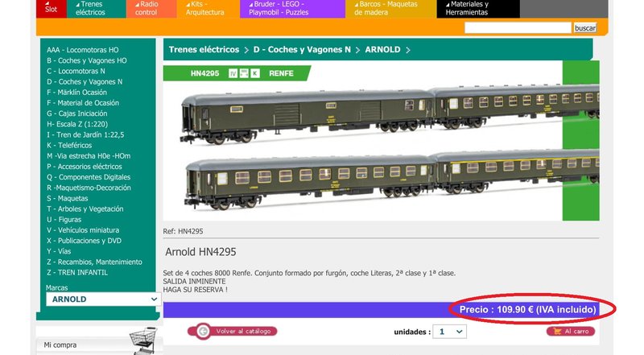Open the Marcas ARNOLD dropdown
Image resolution: width=644 pixels, height=355 pixels.
pos(103,299)
